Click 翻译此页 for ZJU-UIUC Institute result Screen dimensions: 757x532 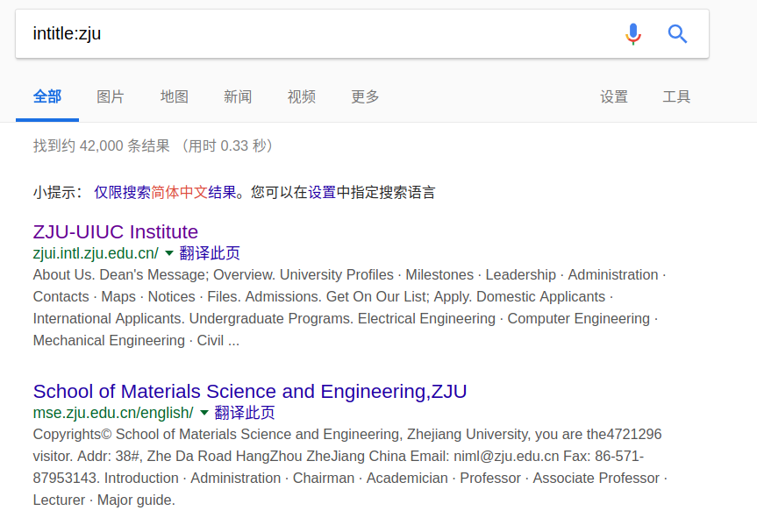(x=210, y=252)
